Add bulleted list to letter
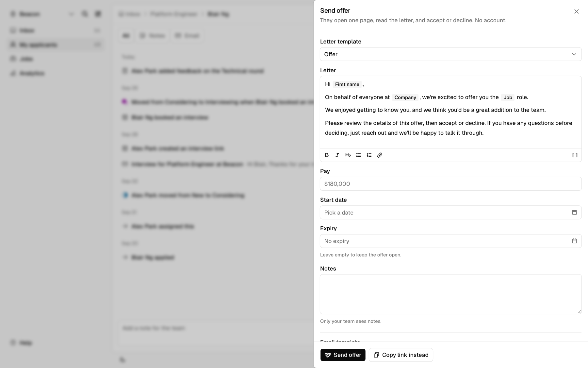 (358, 155)
